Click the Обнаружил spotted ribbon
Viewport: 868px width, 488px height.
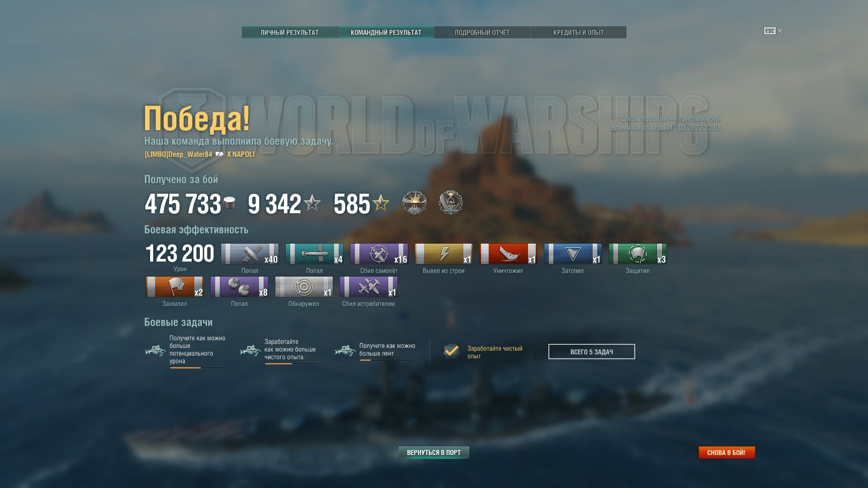304,286
